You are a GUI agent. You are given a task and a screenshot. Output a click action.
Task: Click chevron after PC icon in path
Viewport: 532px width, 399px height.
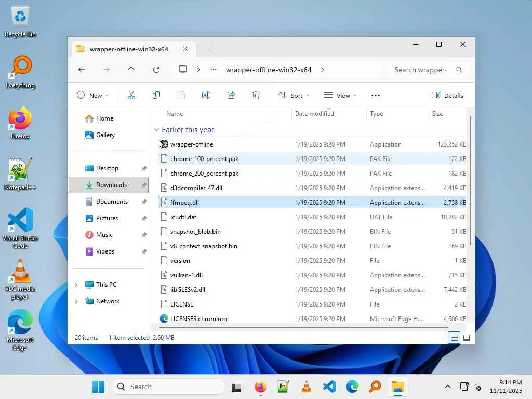coord(198,70)
